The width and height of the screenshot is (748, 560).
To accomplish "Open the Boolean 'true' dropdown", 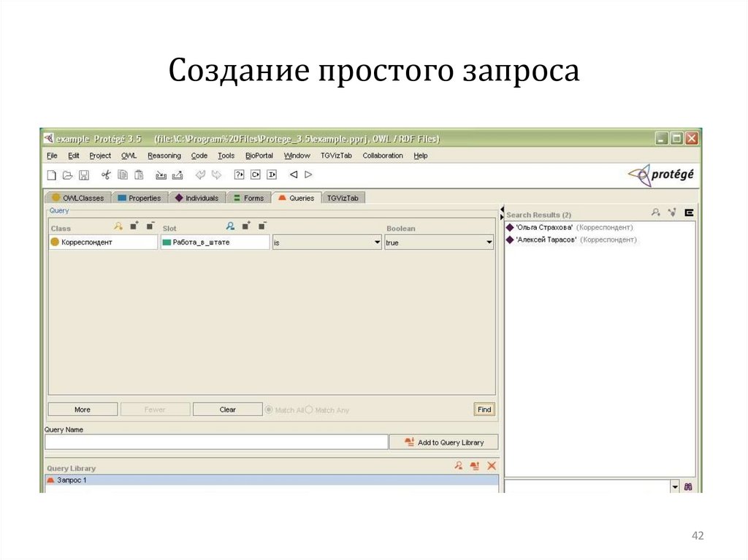I will pyautogui.click(x=439, y=242).
